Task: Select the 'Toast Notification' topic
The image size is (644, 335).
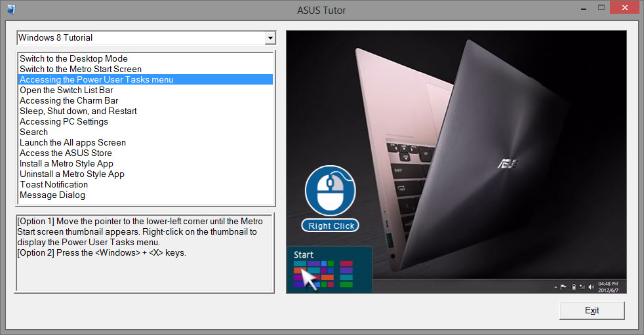Action: [146, 184]
